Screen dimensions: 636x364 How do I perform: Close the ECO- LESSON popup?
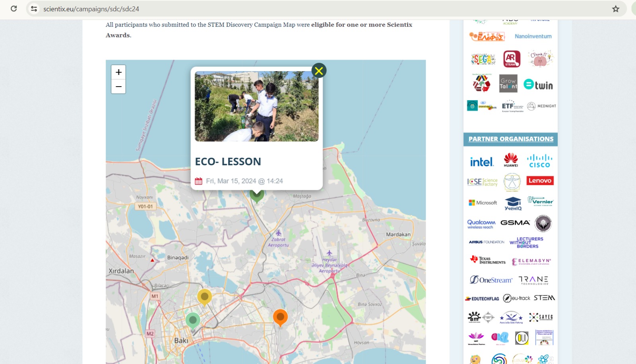point(319,71)
